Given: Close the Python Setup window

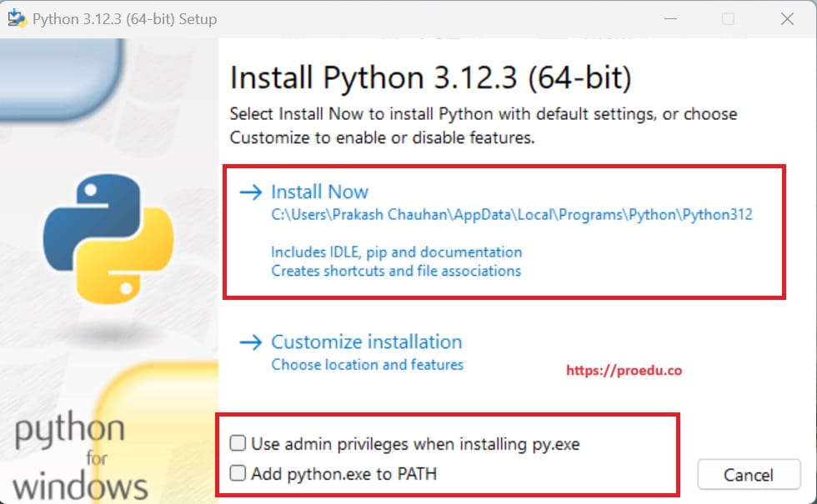Looking at the screenshot, I should (787, 18).
